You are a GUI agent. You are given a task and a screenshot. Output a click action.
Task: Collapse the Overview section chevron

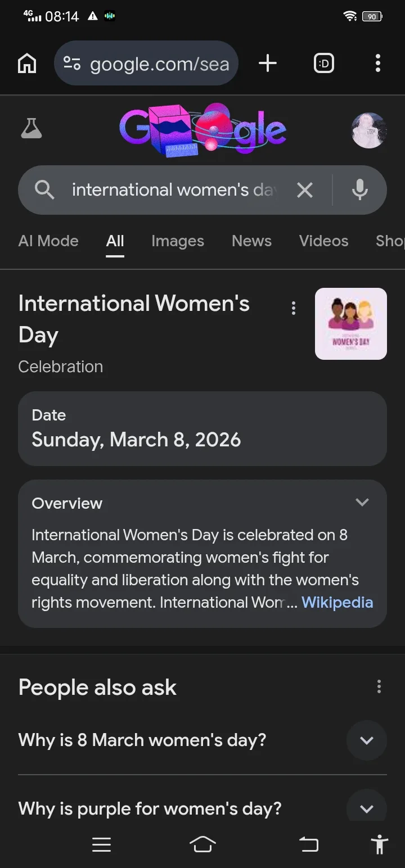coord(362,503)
